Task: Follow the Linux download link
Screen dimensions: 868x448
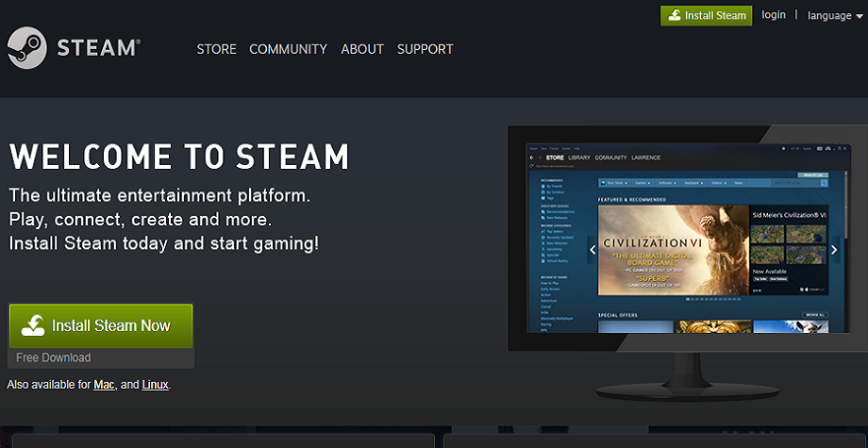Action: (x=155, y=385)
